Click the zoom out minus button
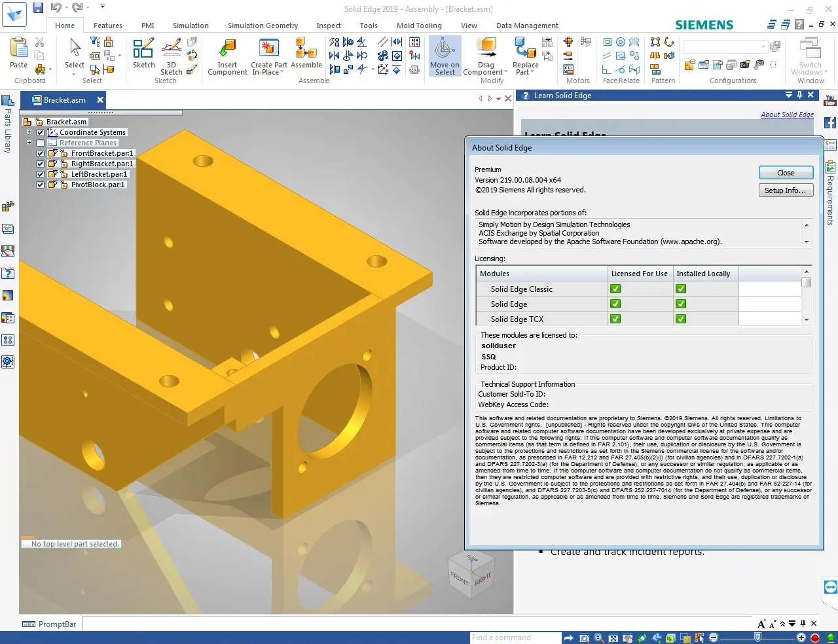 [714, 637]
